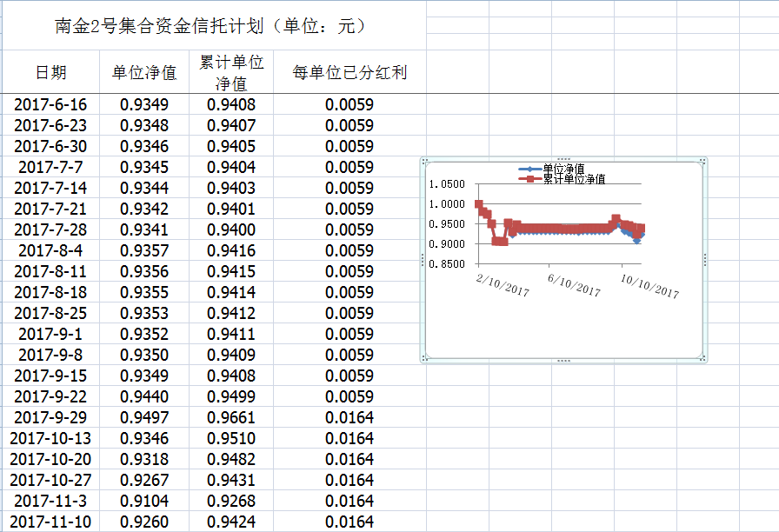
Task: Select the 1.0500 y-axis label in chart
Action: tap(448, 184)
